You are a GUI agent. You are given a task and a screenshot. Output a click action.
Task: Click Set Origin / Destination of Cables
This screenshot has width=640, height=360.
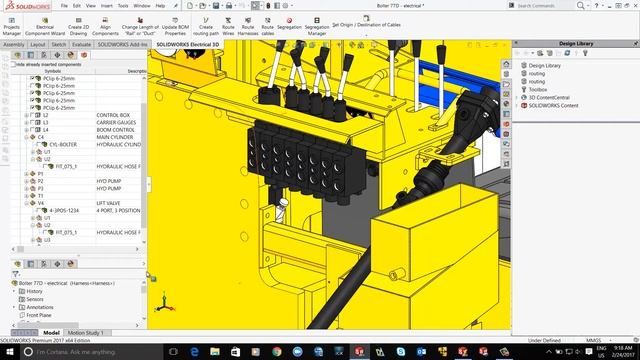(366, 22)
